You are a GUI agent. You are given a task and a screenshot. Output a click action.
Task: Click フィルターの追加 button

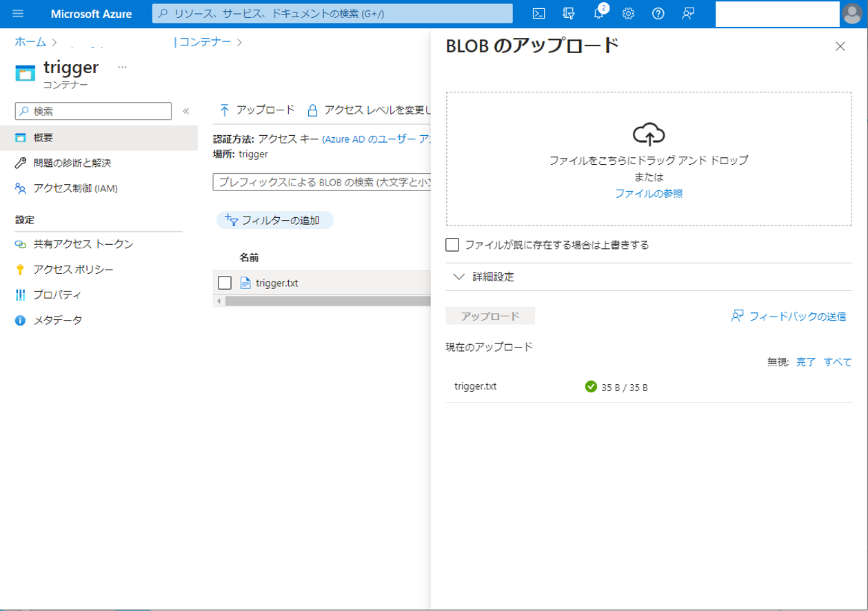(275, 220)
